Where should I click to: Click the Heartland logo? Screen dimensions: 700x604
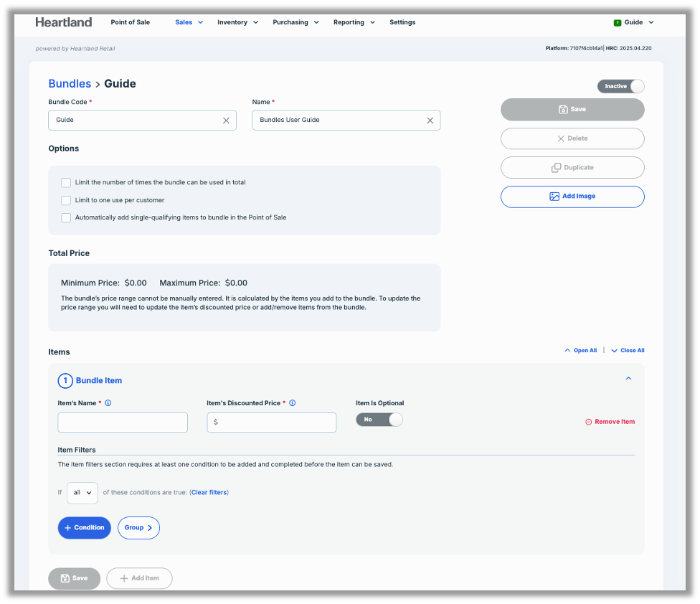point(64,22)
